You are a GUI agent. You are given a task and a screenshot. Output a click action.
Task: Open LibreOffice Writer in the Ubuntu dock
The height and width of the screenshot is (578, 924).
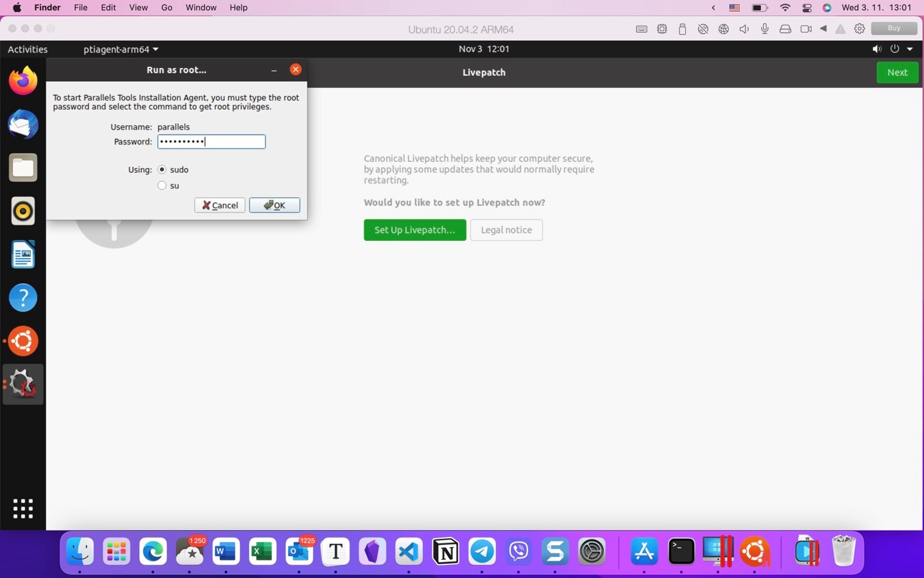(22, 254)
